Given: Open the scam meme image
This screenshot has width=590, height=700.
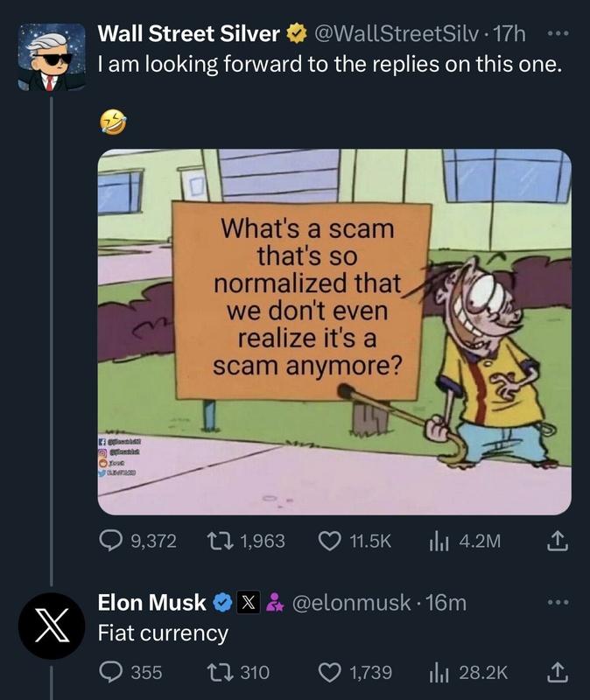Looking at the screenshot, I should point(334,332).
